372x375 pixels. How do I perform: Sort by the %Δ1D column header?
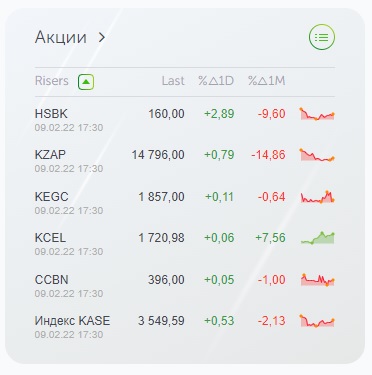tap(216, 81)
